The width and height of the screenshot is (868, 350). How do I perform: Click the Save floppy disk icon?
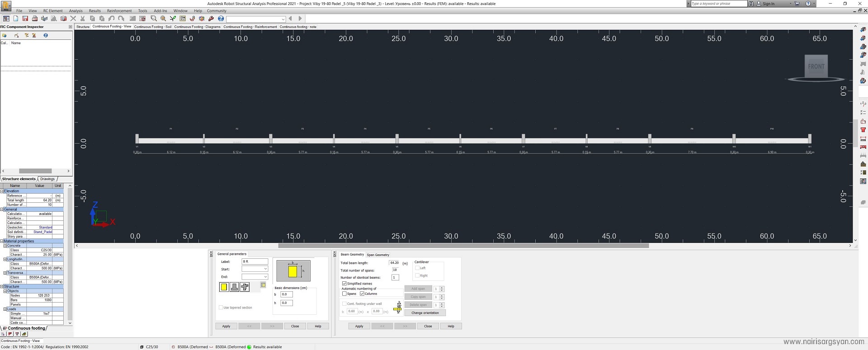click(25, 19)
